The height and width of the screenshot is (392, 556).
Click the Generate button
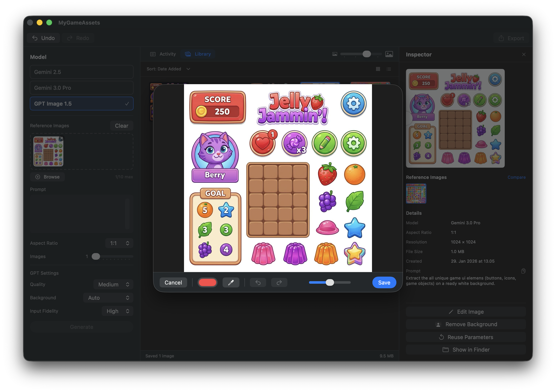[82, 327]
